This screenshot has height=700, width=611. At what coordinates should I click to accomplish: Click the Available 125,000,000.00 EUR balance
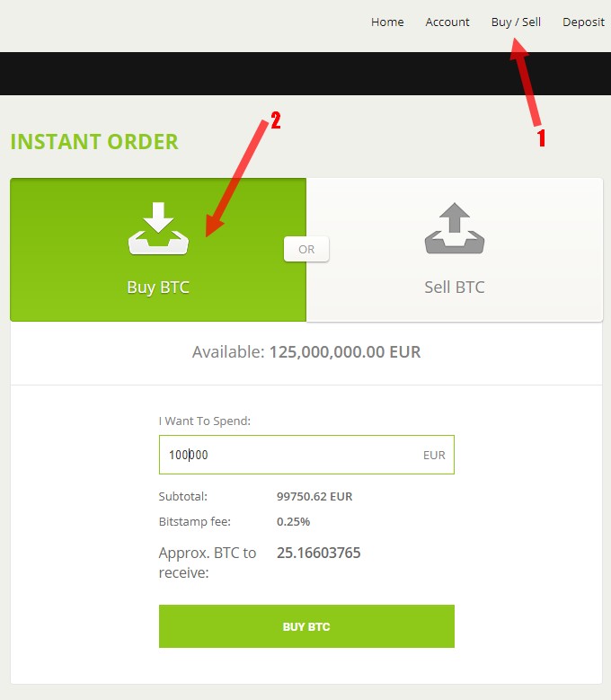306,351
